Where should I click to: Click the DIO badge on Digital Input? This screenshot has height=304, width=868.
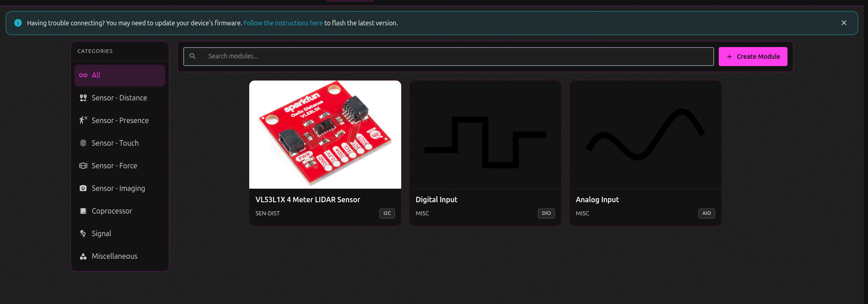(546, 214)
